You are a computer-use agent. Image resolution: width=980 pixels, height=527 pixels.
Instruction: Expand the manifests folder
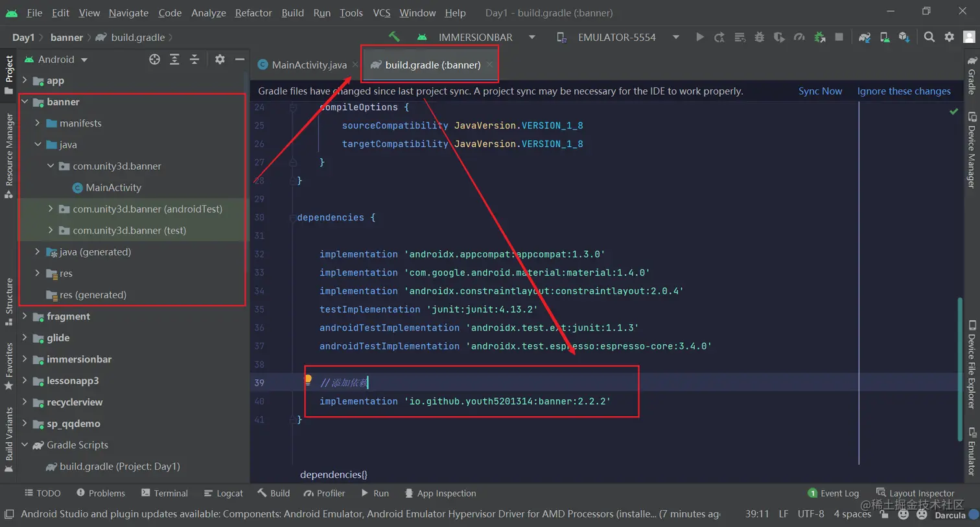[38, 123]
